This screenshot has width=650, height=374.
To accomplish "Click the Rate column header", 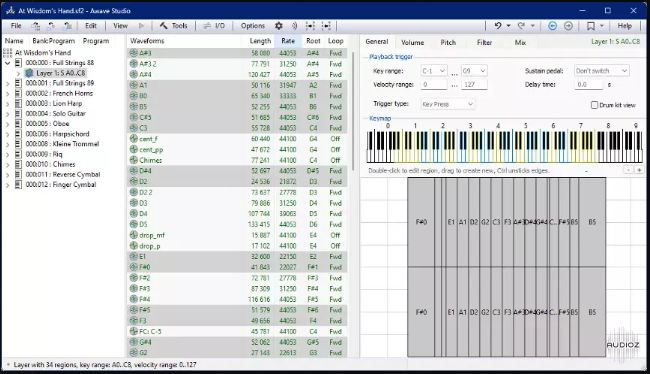I will (288, 41).
